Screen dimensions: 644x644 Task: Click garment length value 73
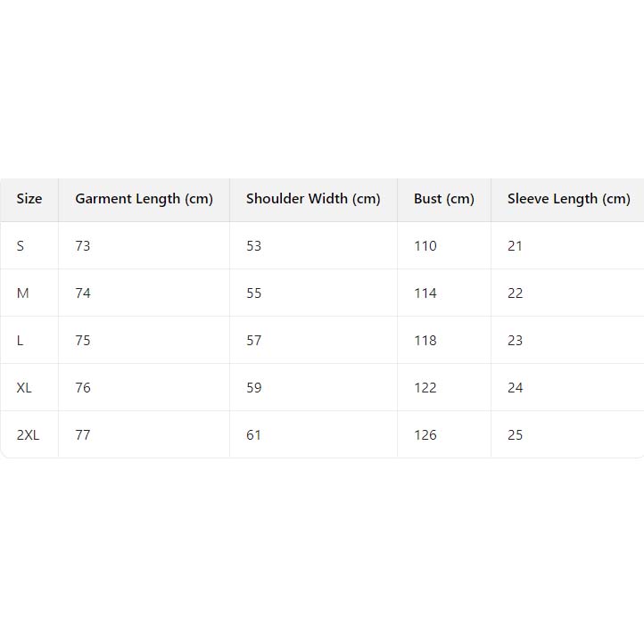click(83, 246)
